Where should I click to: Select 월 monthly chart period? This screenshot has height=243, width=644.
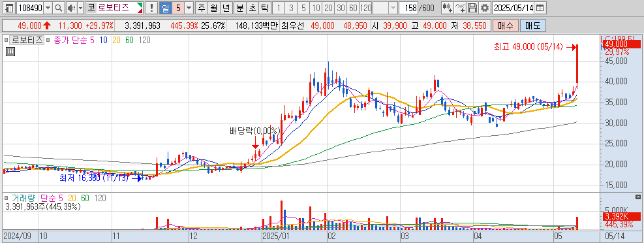pyautogui.click(x=213, y=7)
